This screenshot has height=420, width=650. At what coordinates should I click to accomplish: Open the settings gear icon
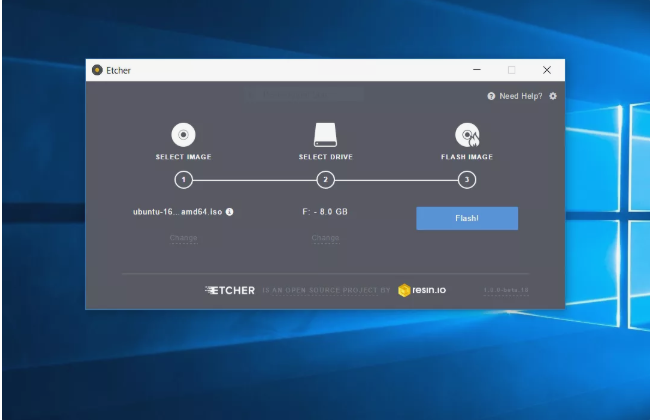(x=553, y=96)
